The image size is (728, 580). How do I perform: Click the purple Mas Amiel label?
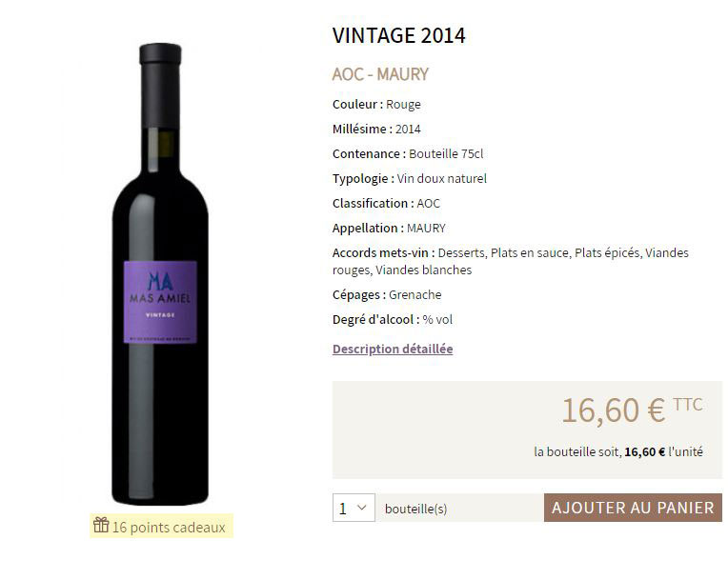[160, 302]
